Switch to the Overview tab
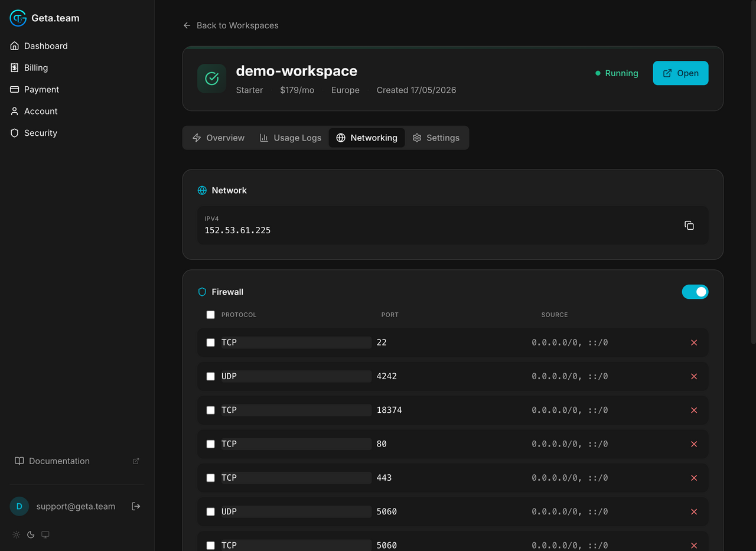The width and height of the screenshot is (756, 551). pos(219,138)
